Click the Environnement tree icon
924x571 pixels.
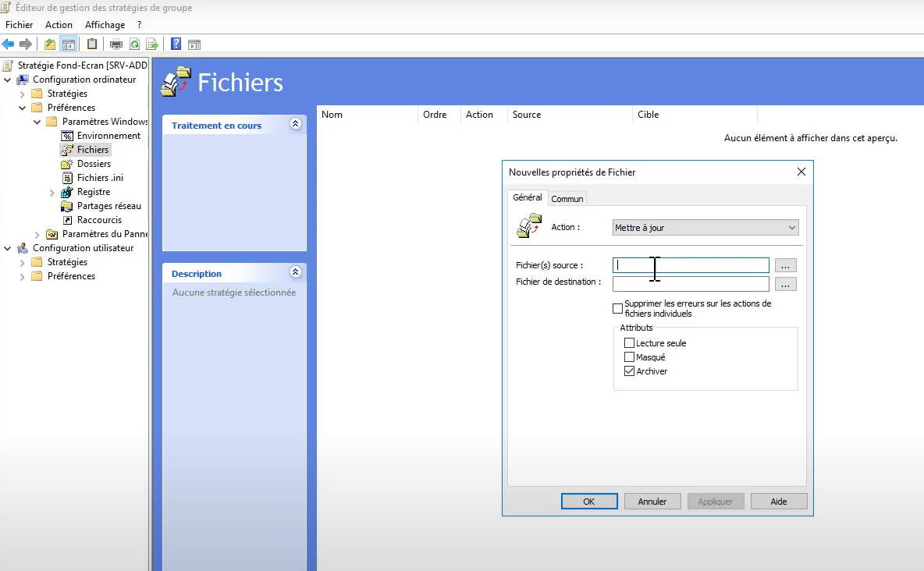(x=67, y=136)
